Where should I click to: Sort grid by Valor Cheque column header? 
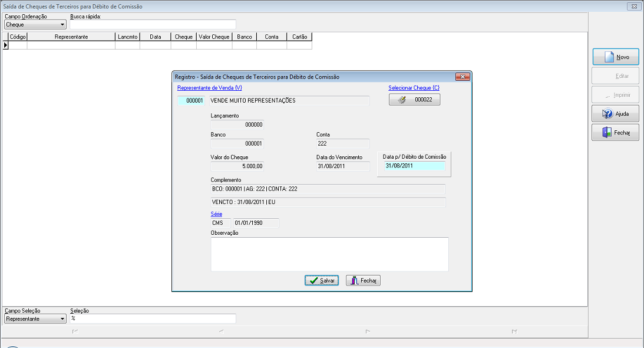point(214,37)
